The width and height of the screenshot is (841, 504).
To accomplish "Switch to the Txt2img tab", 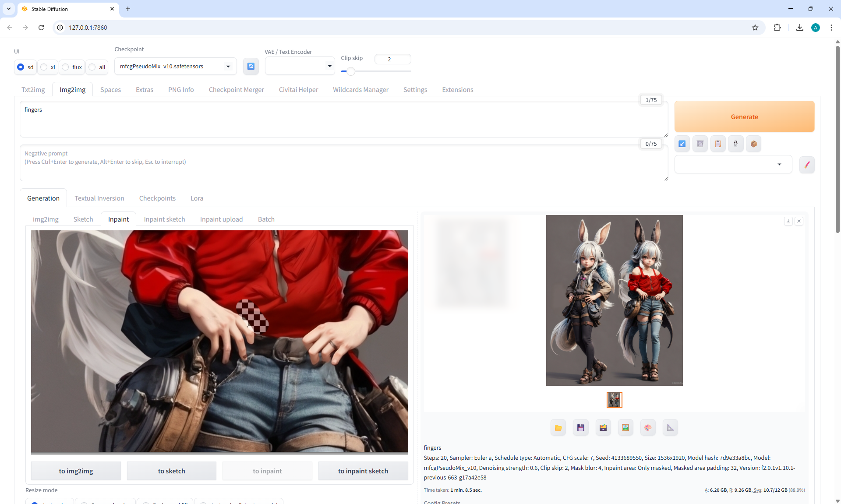I will coord(33,89).
